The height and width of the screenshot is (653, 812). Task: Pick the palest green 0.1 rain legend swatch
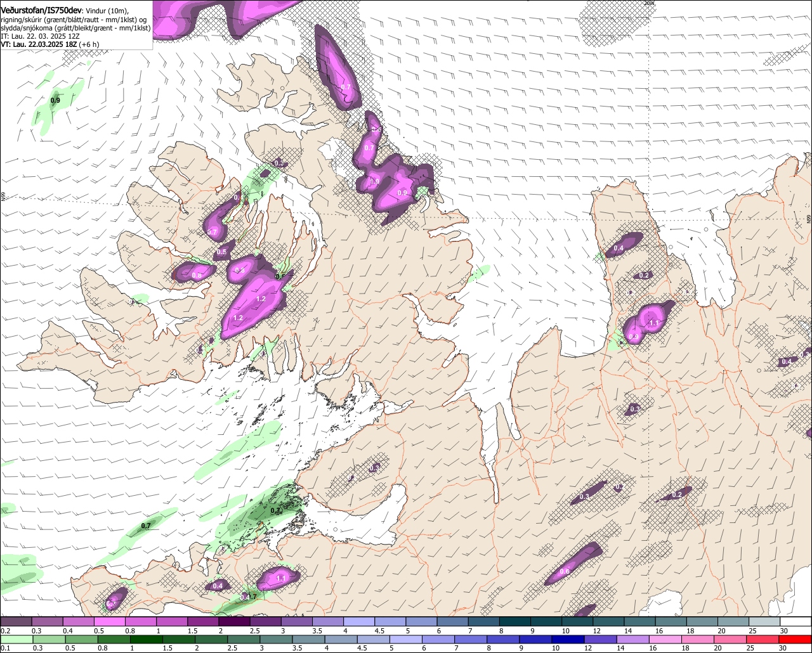coord(15,640)
